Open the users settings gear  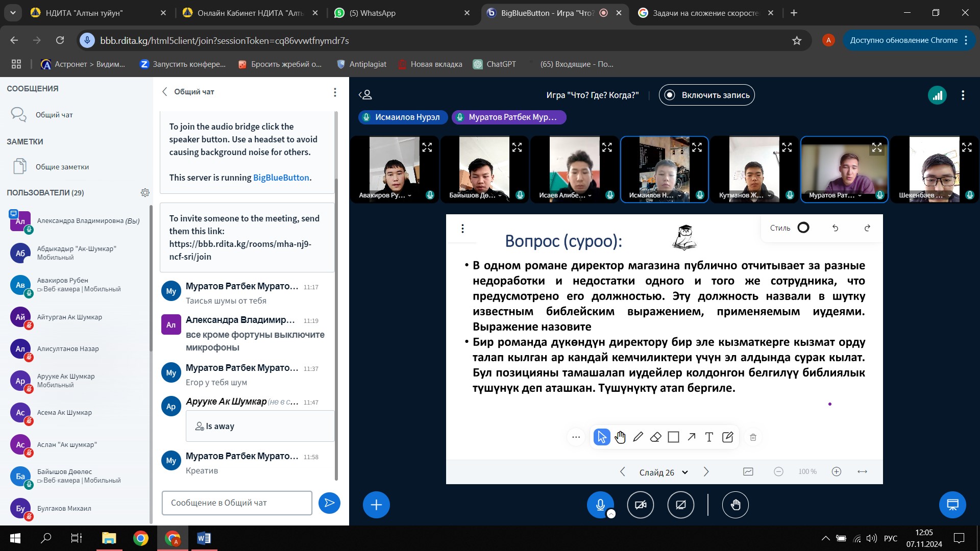pos(145,193)
